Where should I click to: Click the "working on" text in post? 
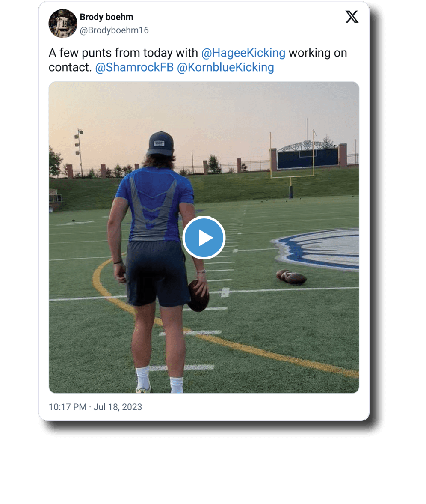click(x=318, y=53)
